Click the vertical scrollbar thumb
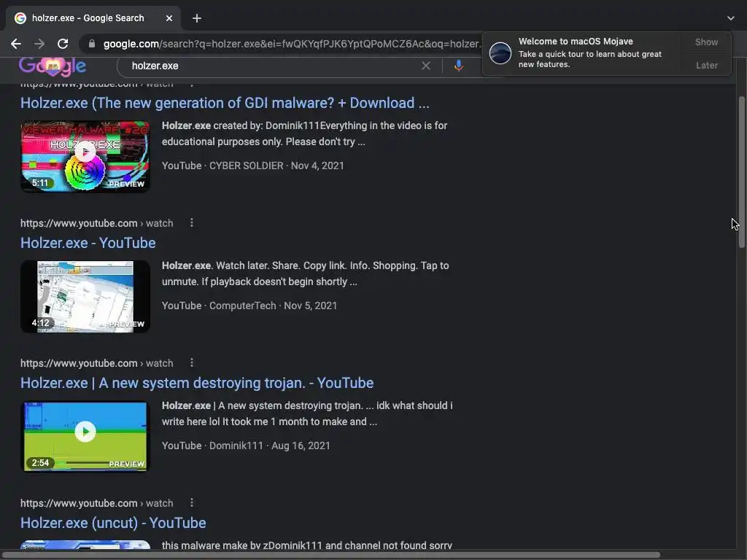 click(741, 171)
